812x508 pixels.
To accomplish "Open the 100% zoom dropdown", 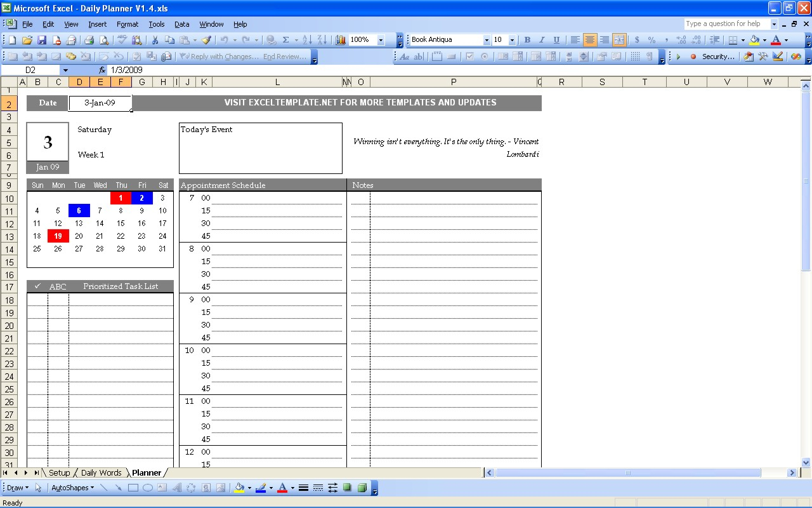I will [381, 40].
